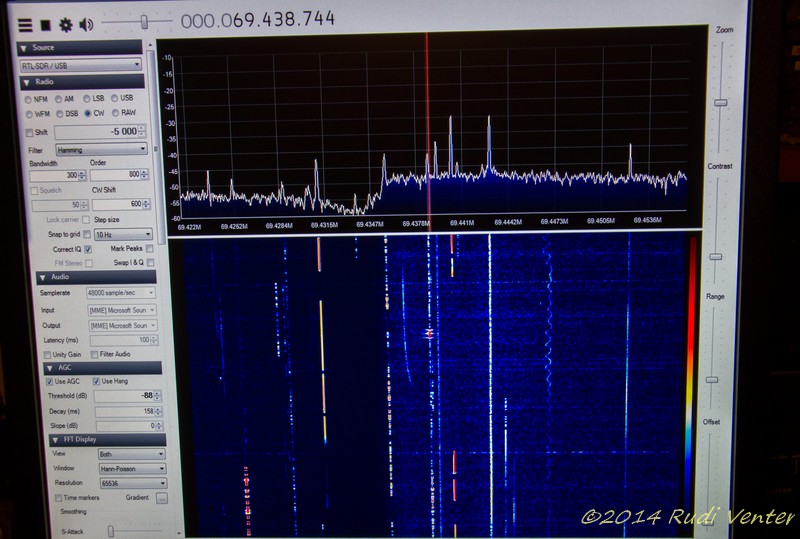Select the LSB radio mode
Image resolution: width=800 pixels, height=539 pixels.
(87, 99)
